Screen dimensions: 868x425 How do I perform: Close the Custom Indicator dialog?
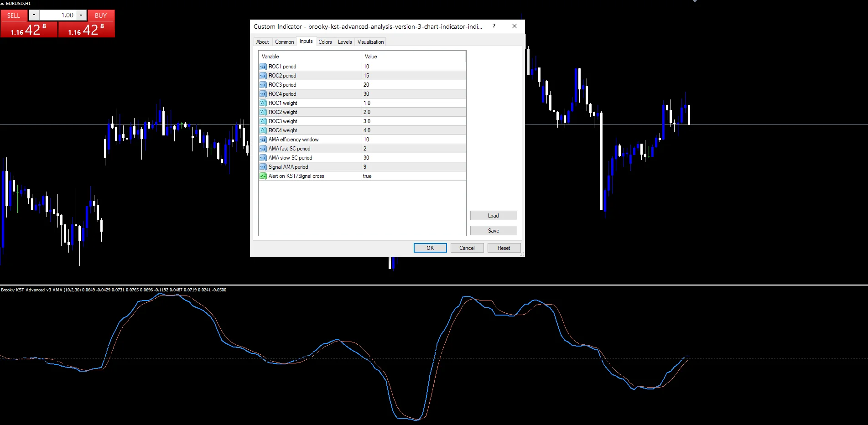(x=515, y=26)
